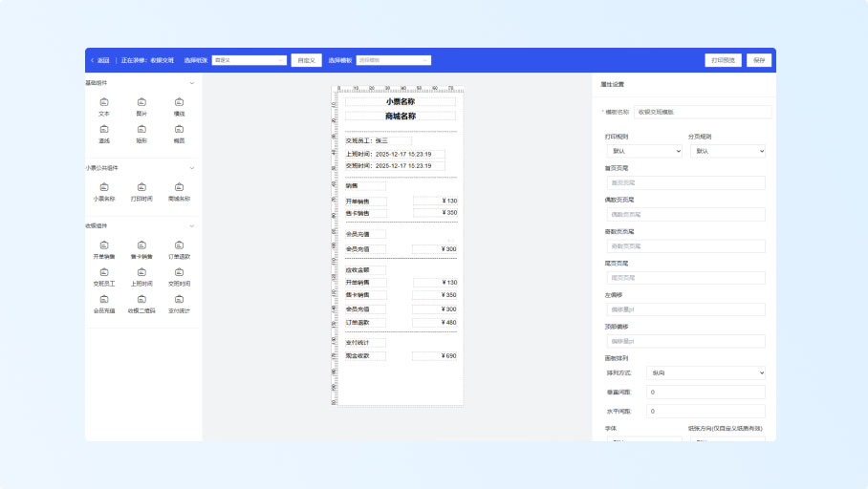Pick the 椭圆 ellipse component icon

179,129
